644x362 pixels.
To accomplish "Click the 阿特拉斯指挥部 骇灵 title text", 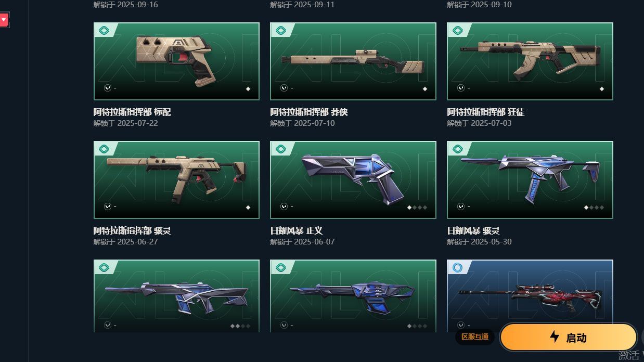I will pyautogui.click(x=132, y=231).
